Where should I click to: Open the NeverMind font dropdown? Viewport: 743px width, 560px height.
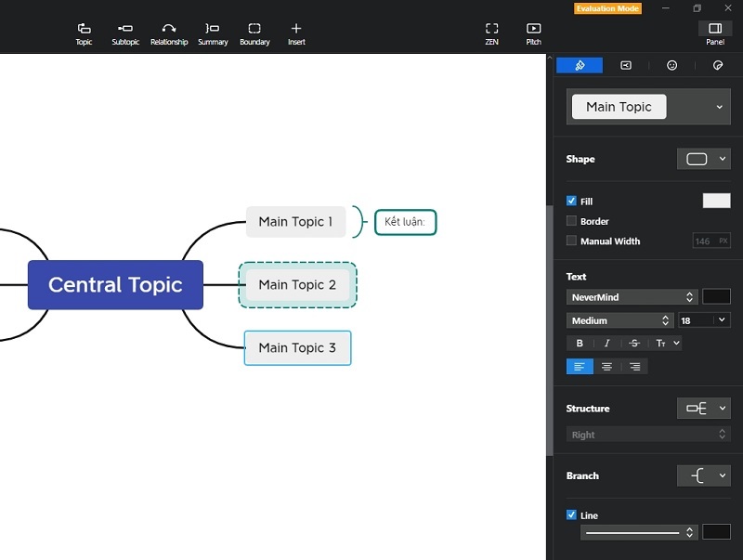point(632,297)
